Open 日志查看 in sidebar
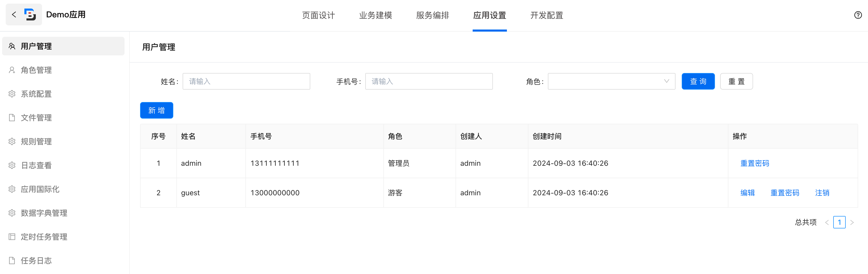 coord(63,165)
